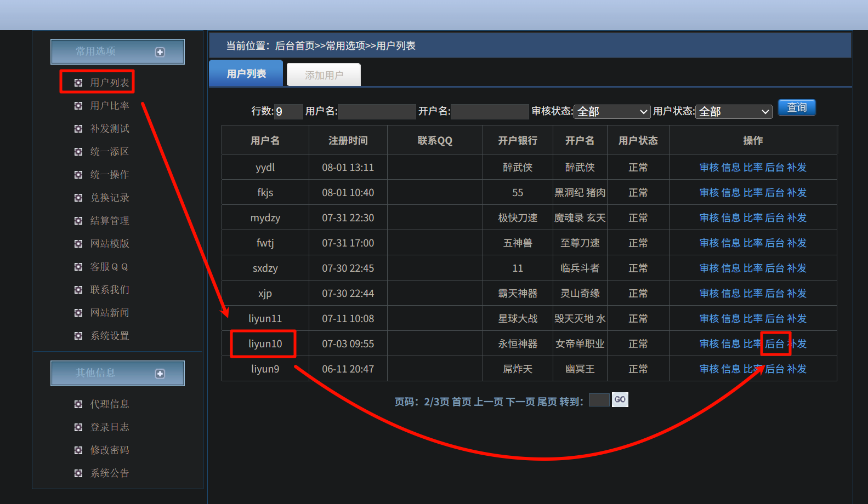
Task: Click the icon next to 修改密码
Action: [78, 450]
